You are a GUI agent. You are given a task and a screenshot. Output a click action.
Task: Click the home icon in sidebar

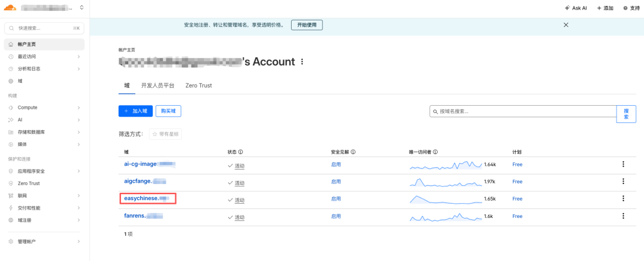coord(11,44)
